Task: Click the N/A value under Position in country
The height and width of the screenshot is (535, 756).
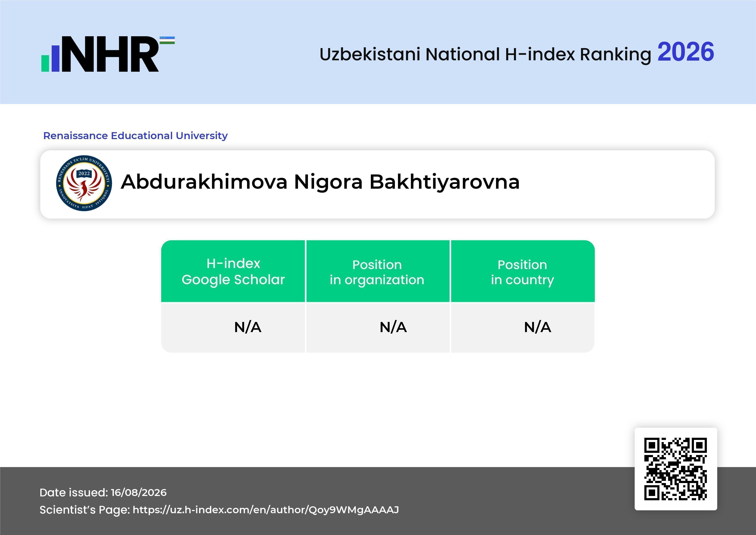Action: coord(537,328)
